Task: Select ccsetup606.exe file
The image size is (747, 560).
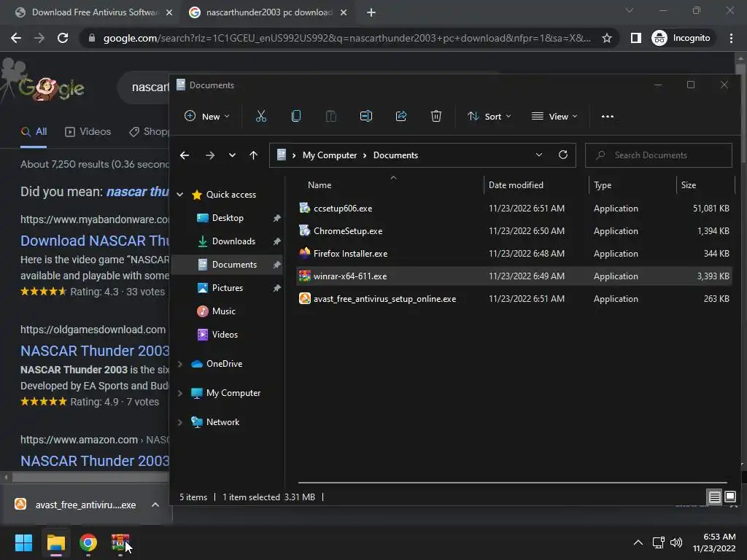Action: pos(514,208)
